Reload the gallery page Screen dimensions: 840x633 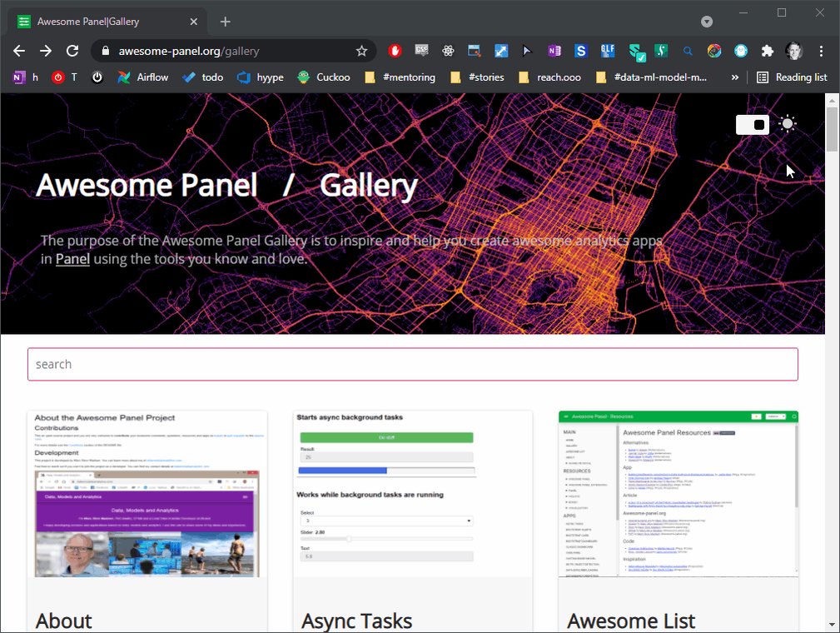pos(72,51)
